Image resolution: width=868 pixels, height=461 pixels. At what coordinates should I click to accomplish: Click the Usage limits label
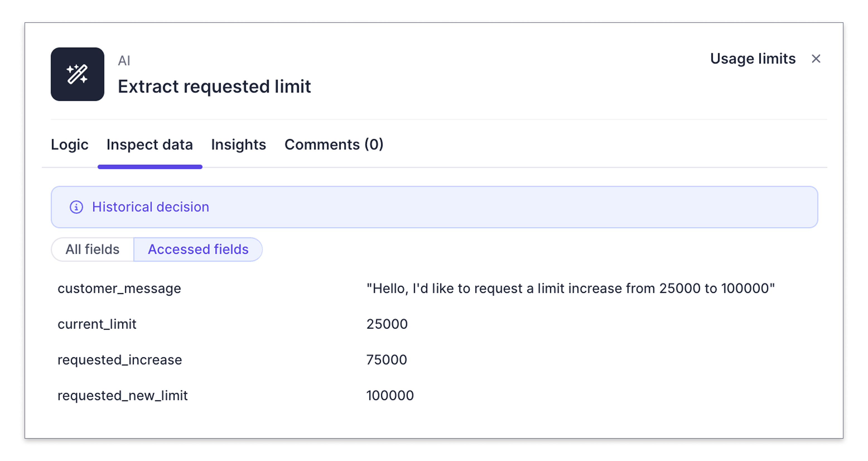(x=753, y=59)
